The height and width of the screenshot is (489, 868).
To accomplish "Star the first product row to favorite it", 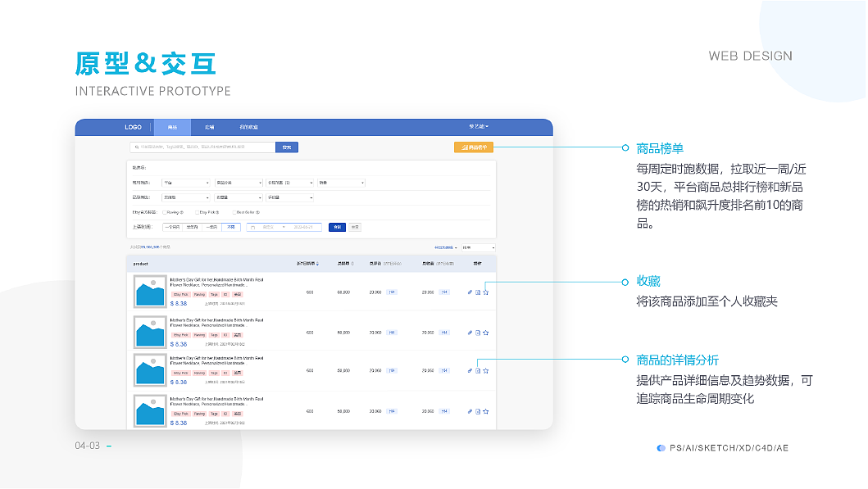I will point(485,292).
